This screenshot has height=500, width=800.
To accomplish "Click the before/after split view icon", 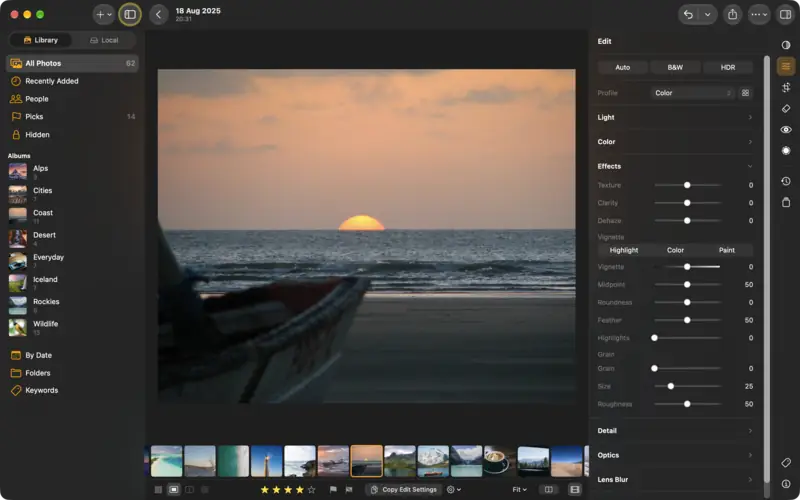I will pos(548,489).
